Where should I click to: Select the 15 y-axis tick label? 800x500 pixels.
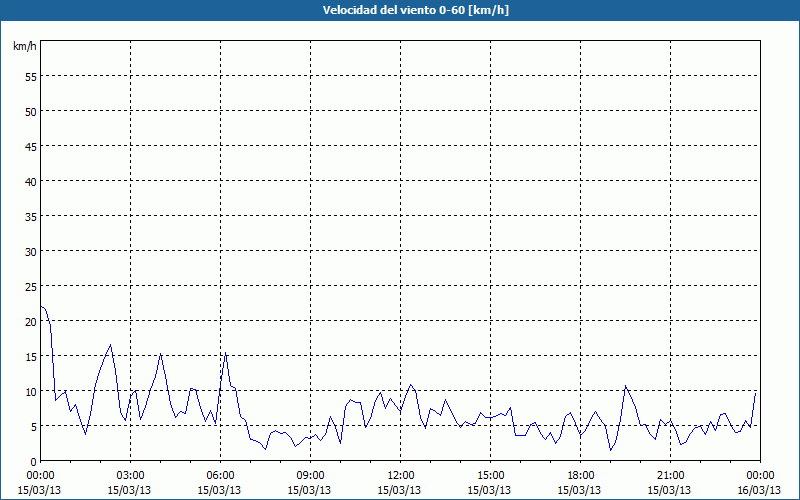point(31,356)
